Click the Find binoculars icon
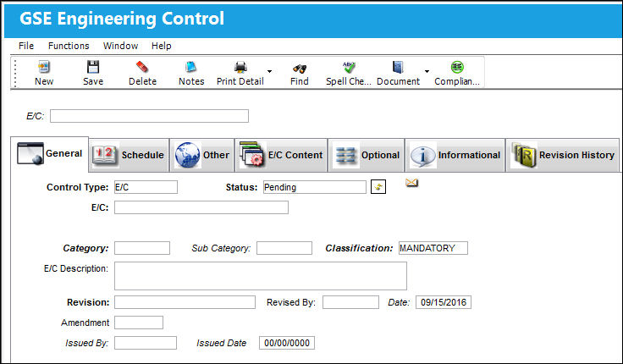Image resolution: width=623 pixels, height=364 pixels. pyautogui.click(x=299, y=68)
